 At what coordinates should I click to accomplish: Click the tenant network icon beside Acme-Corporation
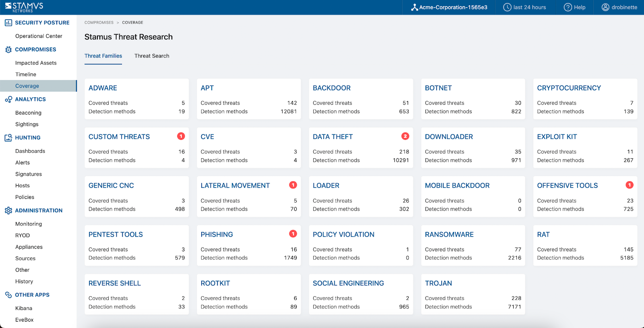tap(414, 7)
